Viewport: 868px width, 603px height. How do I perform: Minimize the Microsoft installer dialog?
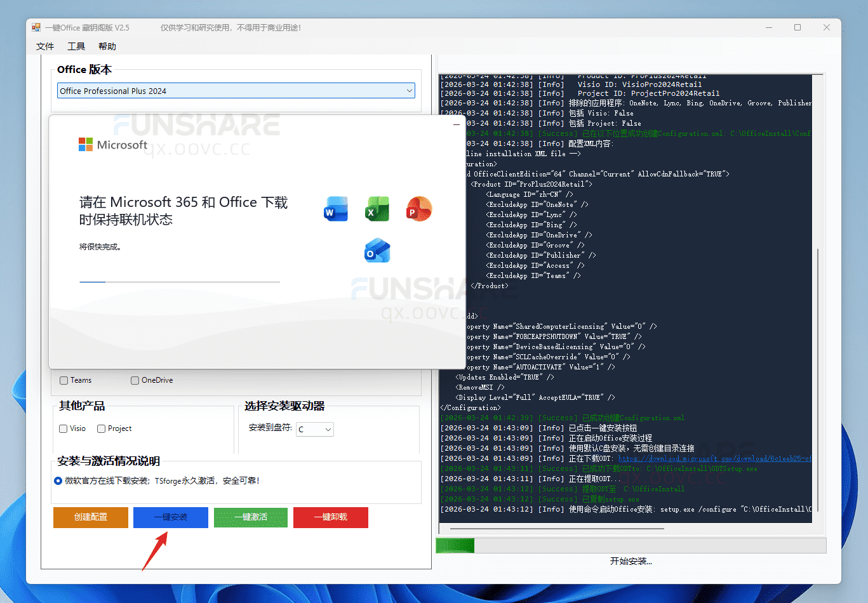click(456, 124)
